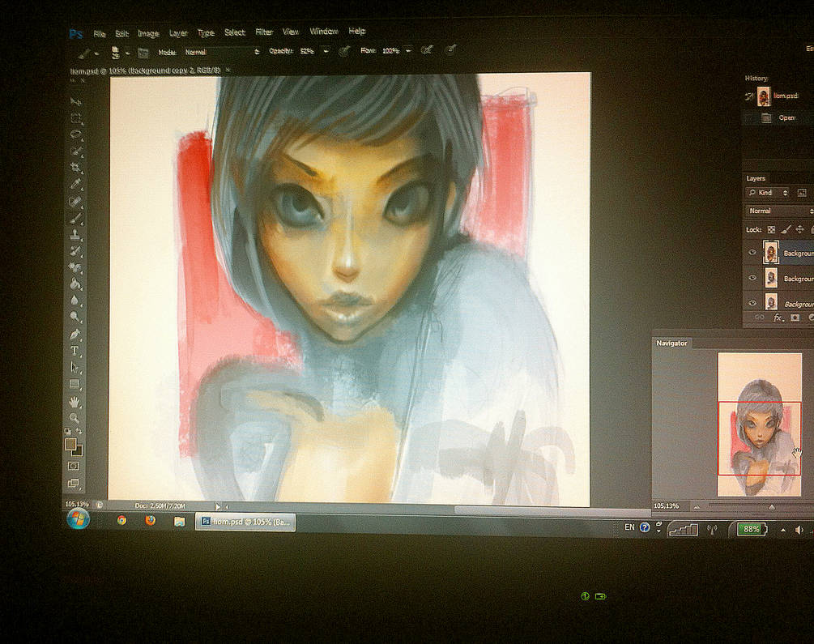
Task: Toggle lock position icon
Action: tap(800, 229)
